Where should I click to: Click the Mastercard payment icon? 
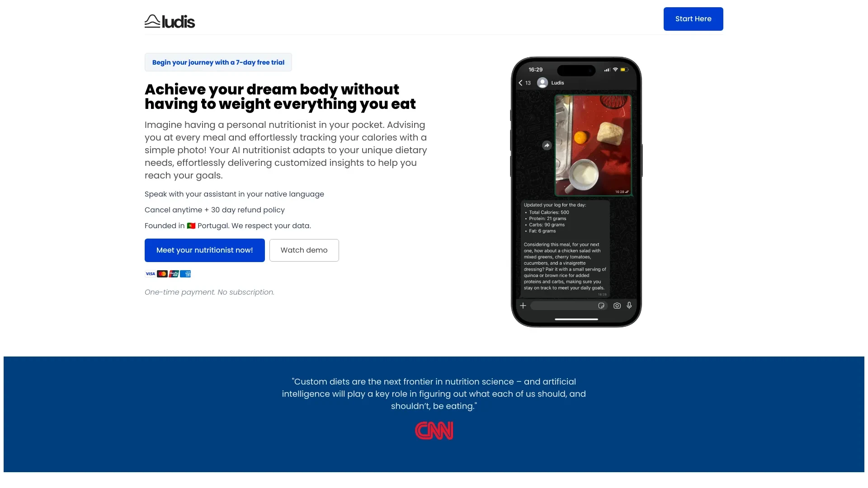162,273
